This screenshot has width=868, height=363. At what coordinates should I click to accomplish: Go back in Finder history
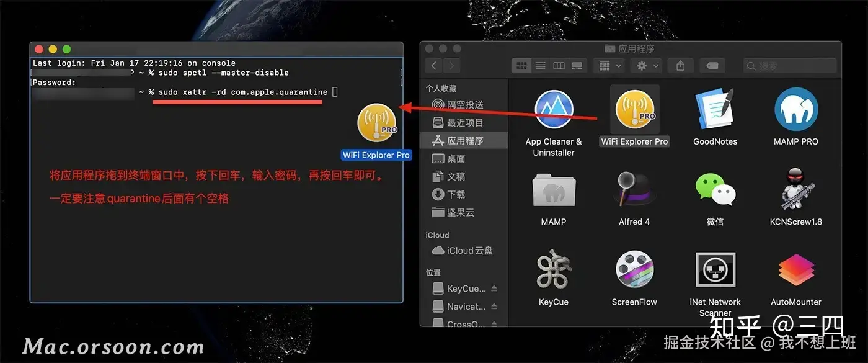tap(434, 65)
